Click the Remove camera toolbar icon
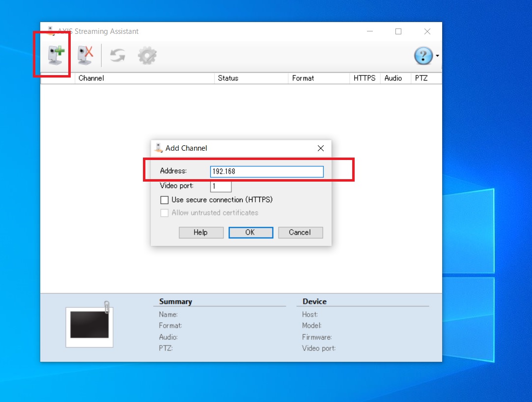This screenshot has height=402, width=532. 85,55
